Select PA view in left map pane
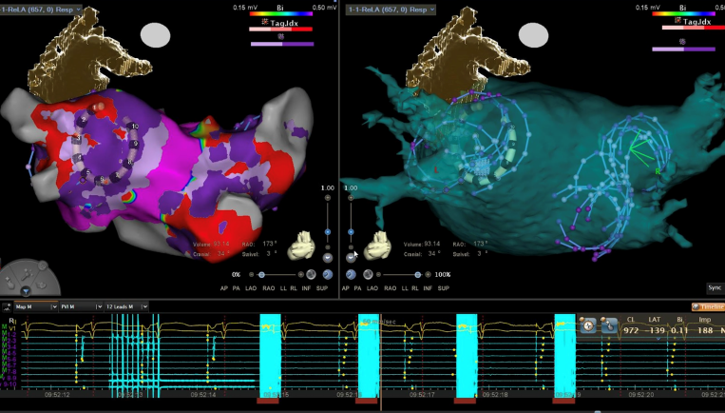The height and width of the screenshot is (413, 725). click(236, 288)
